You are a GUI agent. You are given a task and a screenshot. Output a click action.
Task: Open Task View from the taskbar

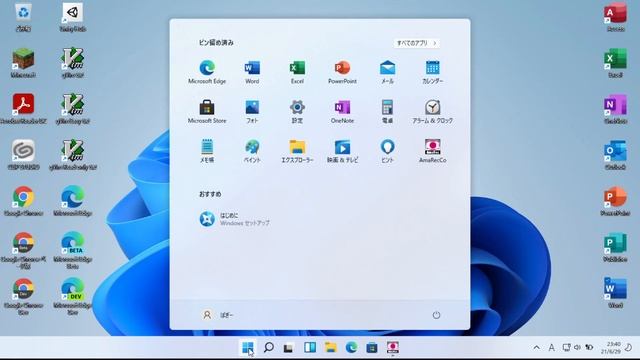(289, 348)
